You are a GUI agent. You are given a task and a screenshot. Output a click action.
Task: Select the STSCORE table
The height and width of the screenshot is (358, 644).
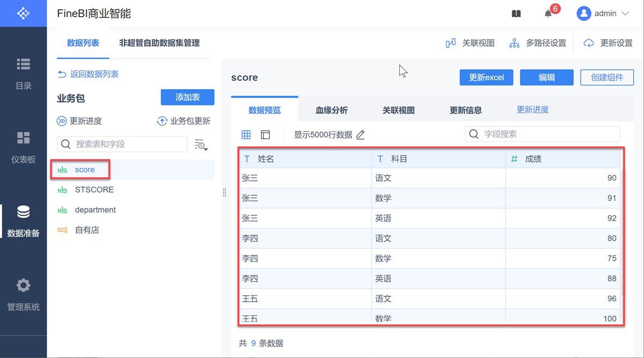coord(94,189)
